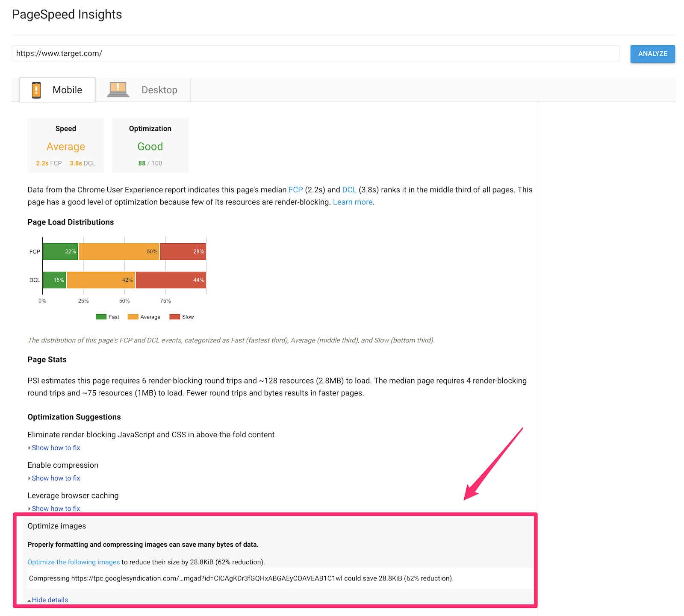Viewport: 684px width, 616px height.
Task: Click the URL input field
Action: (299, 53)
